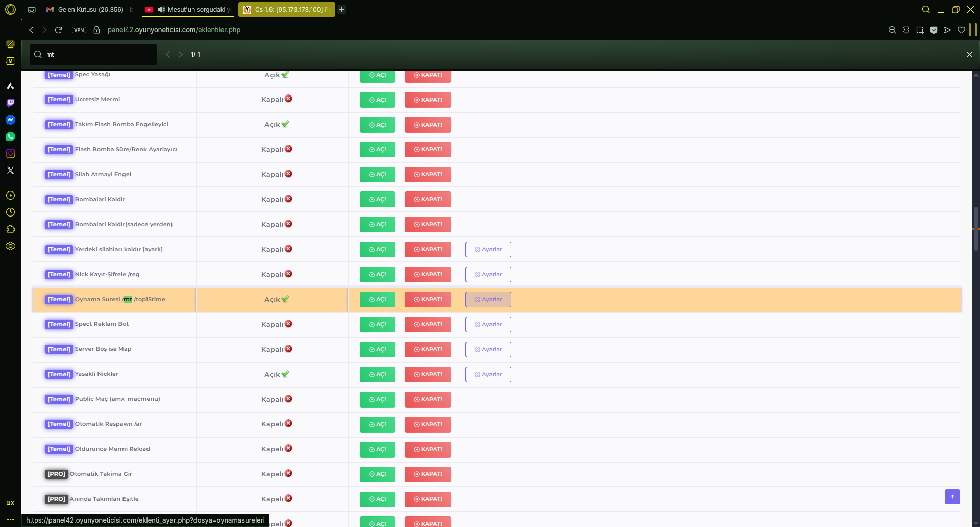Click AÇ! for Server Boş ise Map
Viewport: 980px width, 527px height.
click(377, 349)
